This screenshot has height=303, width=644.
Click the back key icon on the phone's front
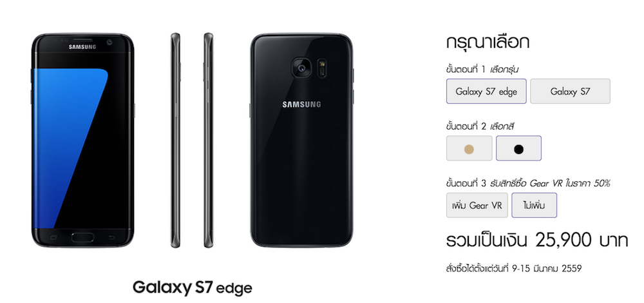(x=112, y=237)
